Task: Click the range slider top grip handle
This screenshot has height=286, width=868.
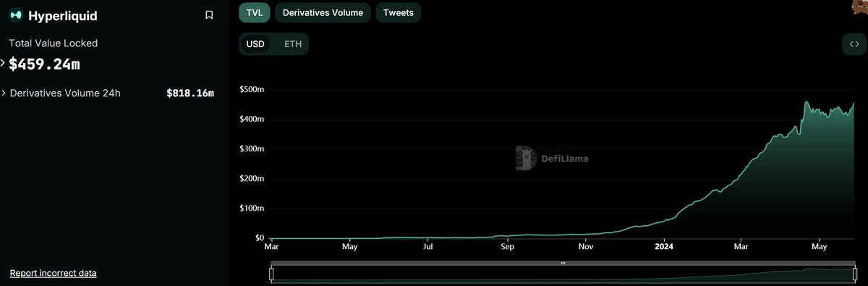Action: (563, 263)
